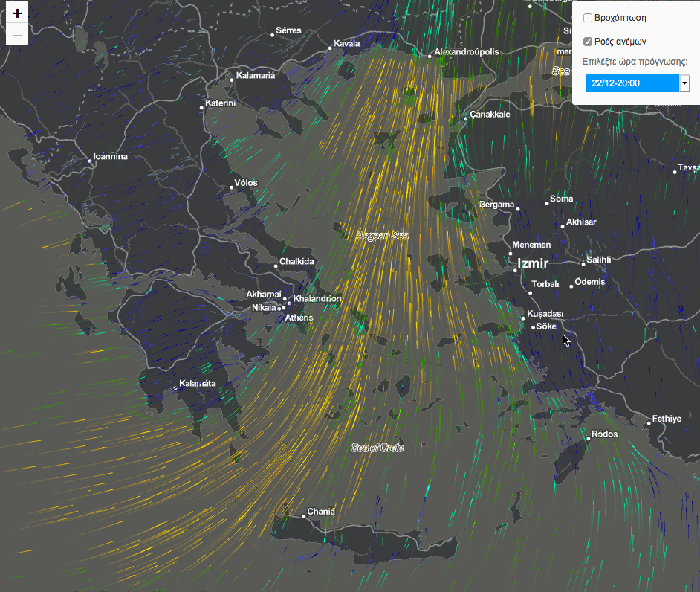Click the Chalkída city label
This screenshot has height=592, width=700.
[297, 262]
